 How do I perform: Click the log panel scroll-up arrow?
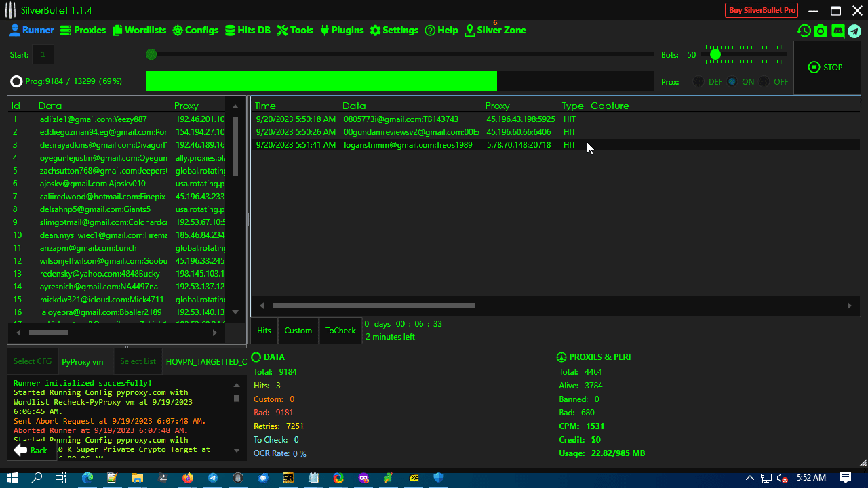[x=237, y=385]
